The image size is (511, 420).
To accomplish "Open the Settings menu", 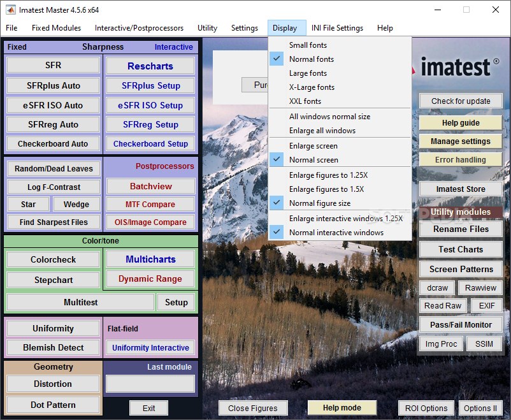I will 245,28.
